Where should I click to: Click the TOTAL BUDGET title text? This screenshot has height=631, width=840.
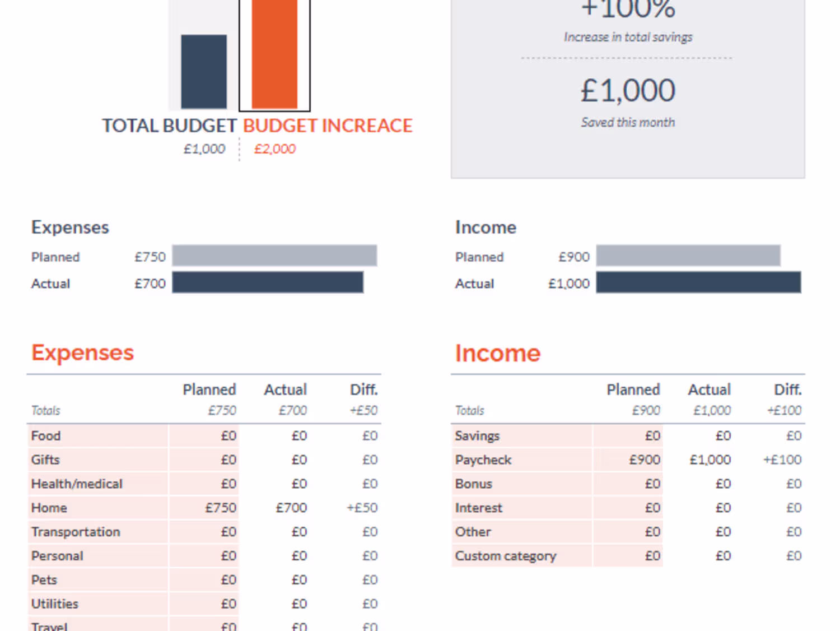click(169, 126)
